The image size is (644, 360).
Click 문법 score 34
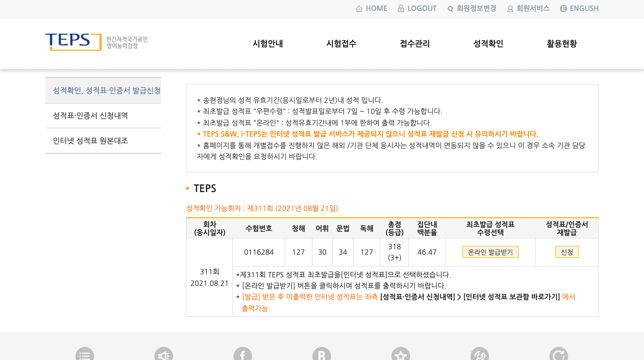[343, 252]
